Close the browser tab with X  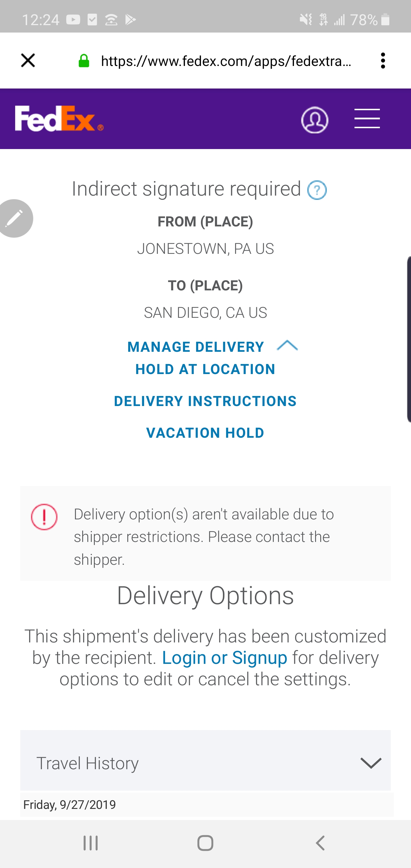pos(28,61)
